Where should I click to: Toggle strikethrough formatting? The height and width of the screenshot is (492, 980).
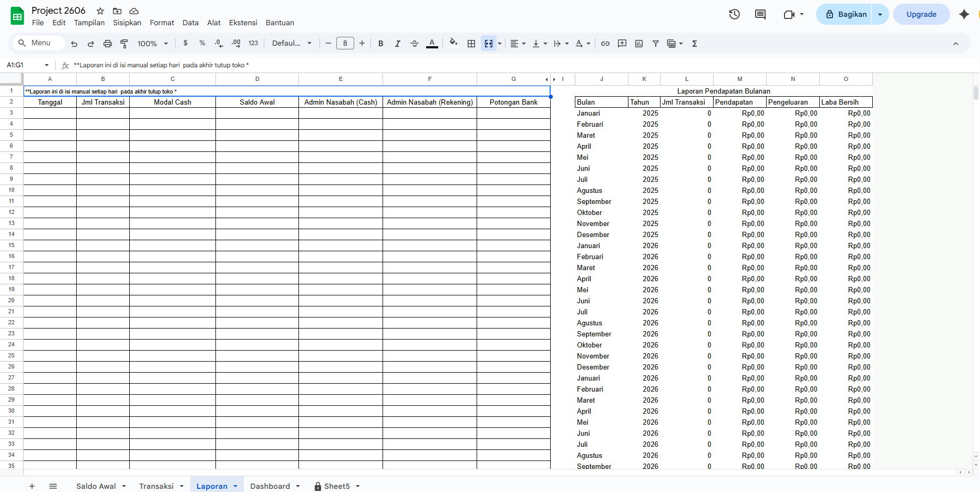415,44
